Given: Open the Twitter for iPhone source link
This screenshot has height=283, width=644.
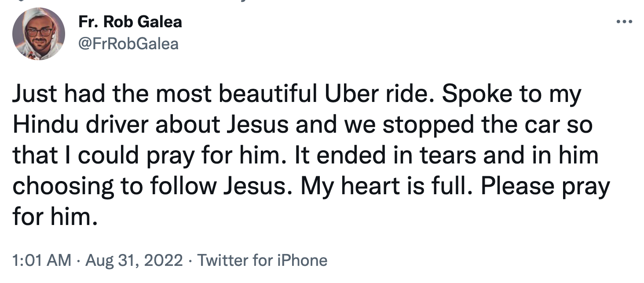Looking at the screenshot, I should coord(262,261).
